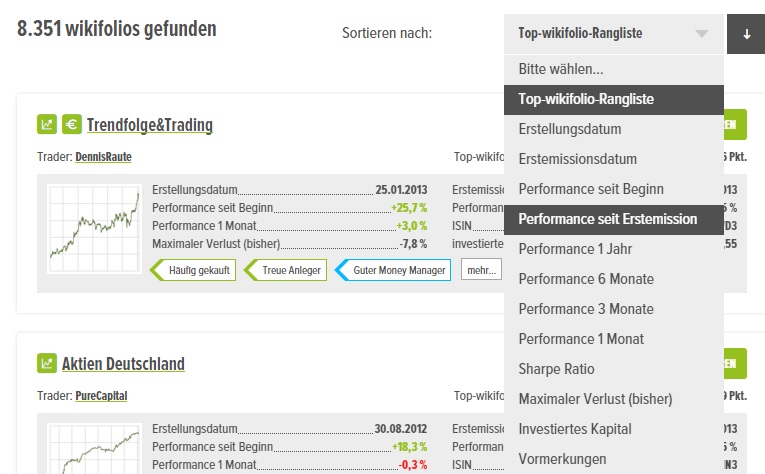This screenshot has height=474, width=765.
Task: Choose Investiertes Kapital sort option
Action: (575, 429)
